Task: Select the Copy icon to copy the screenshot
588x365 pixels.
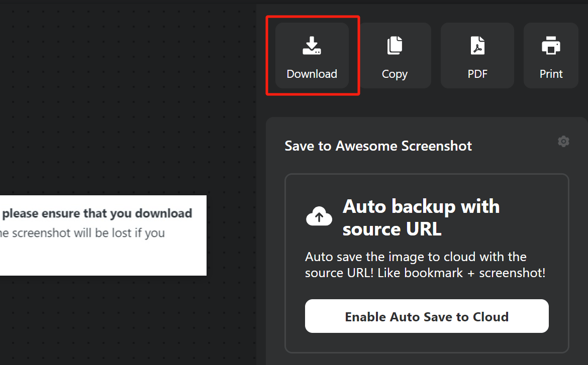Action: [x=395, y=45]
